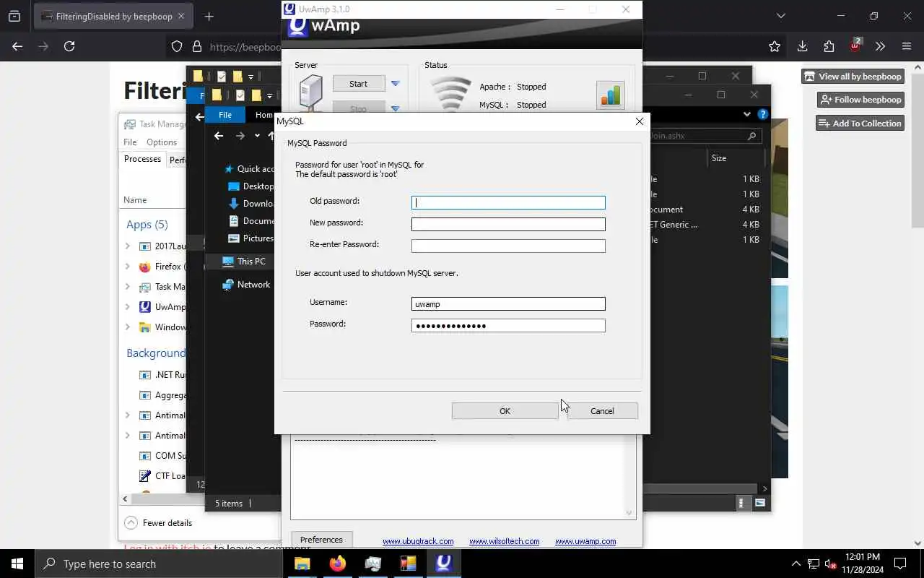The width and height of the screenshot is (924, 578).
Task: Open the www.uwamp.com link
Action: 585,541
